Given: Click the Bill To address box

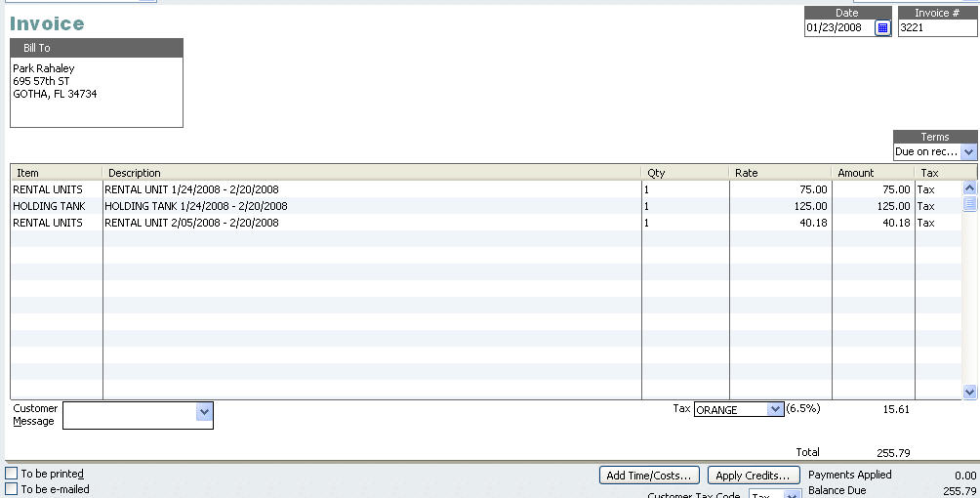Looking at the screenshot, I should (96, 92).
